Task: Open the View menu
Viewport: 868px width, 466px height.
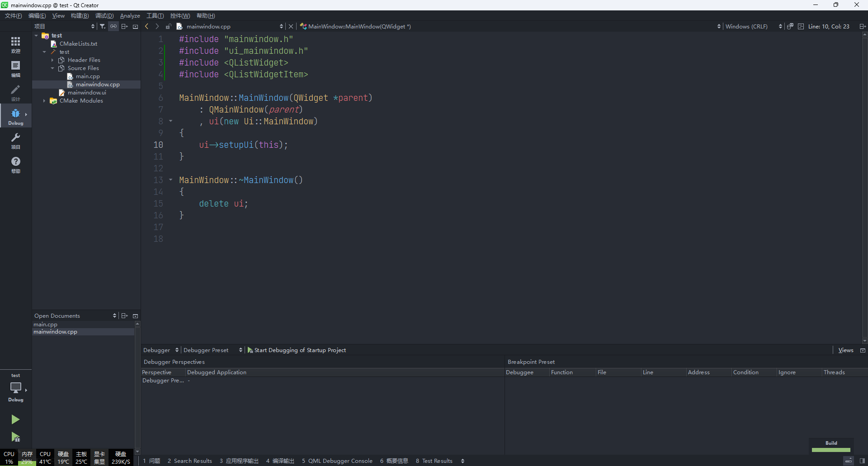Action: point(58,16)
